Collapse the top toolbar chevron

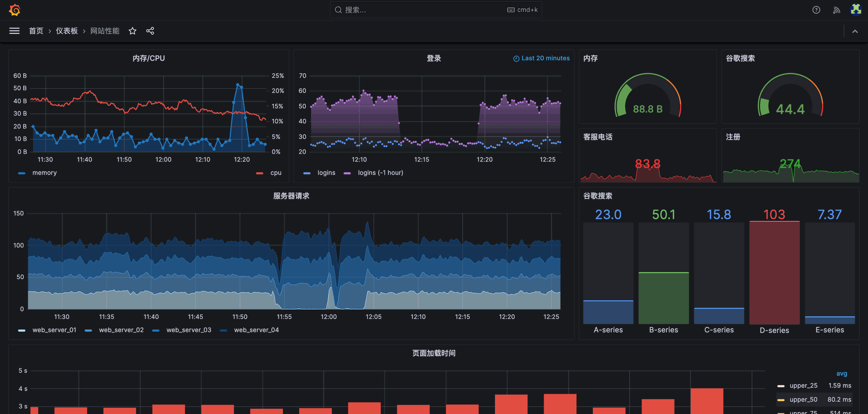[855, 31]
